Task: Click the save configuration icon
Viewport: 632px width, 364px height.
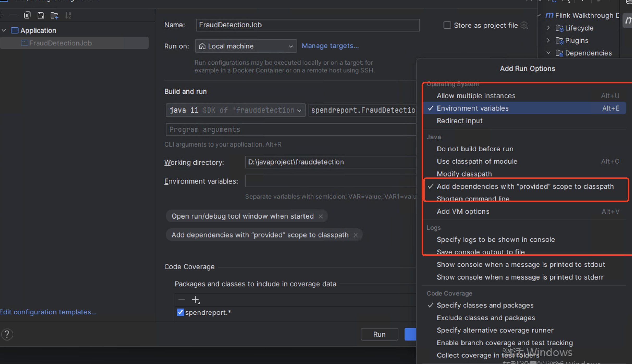Action: 41,15
